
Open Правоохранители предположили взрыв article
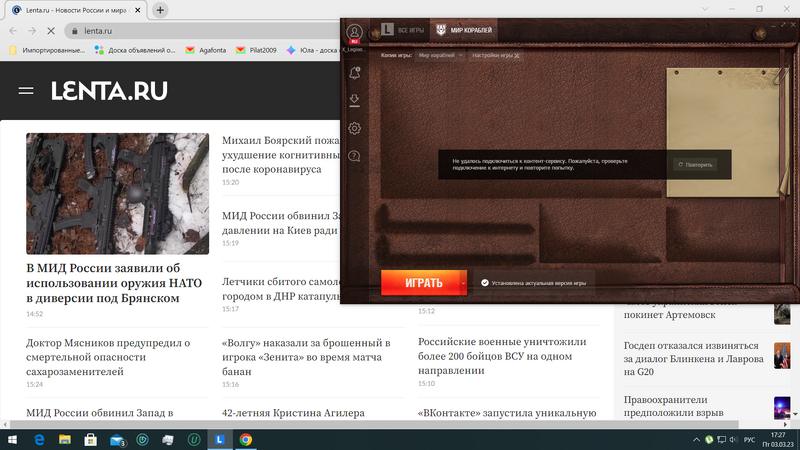[673, 406]
